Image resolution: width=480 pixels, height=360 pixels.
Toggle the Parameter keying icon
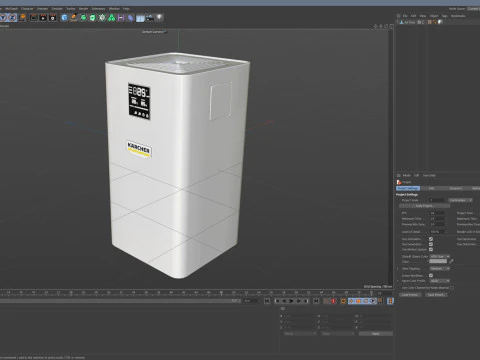(373, 301)
